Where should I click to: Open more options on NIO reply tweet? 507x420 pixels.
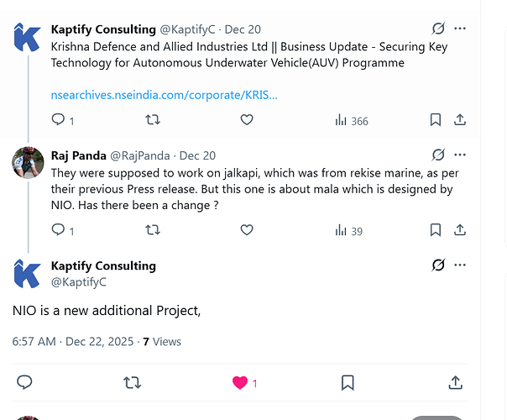pyautogui.click(x=460, y=265)
